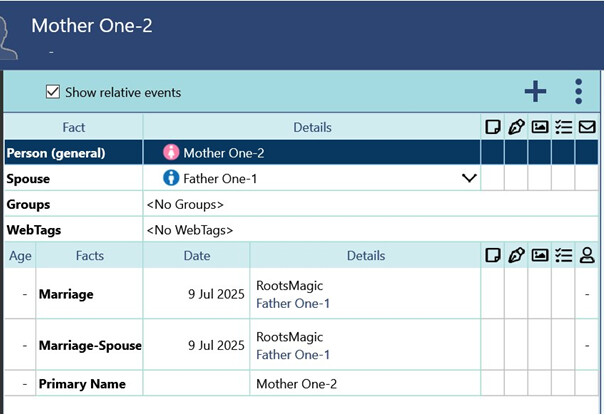The height and width of the screenshot is (415, 606).
Task: Open the Father One-1 link in the Marriage row
Action: click(x=293, y=303)
